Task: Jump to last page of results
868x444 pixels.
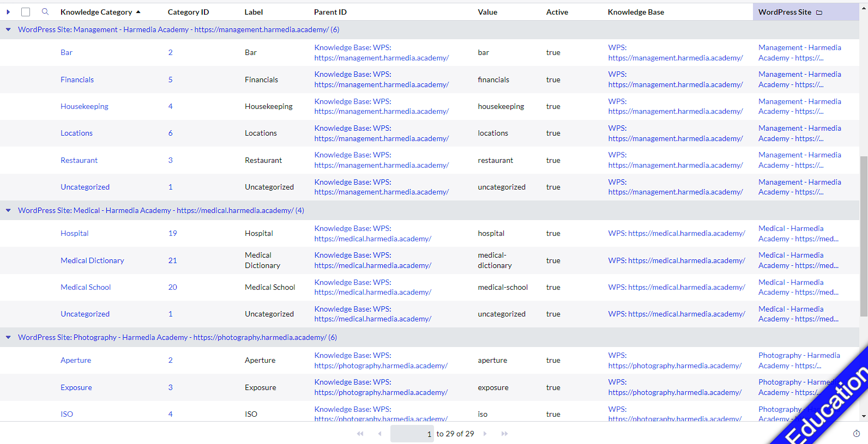Action: click(x=504, y=434)
